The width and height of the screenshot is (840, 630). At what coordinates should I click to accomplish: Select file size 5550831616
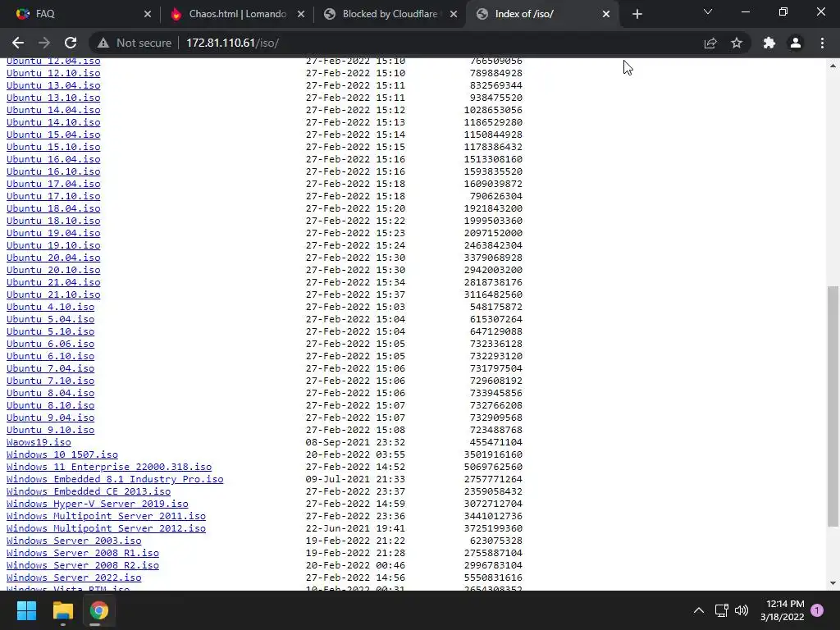coord(493,578)
